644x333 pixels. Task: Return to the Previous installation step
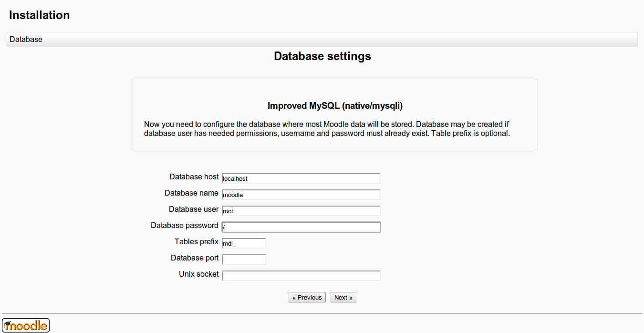[307, 297]
